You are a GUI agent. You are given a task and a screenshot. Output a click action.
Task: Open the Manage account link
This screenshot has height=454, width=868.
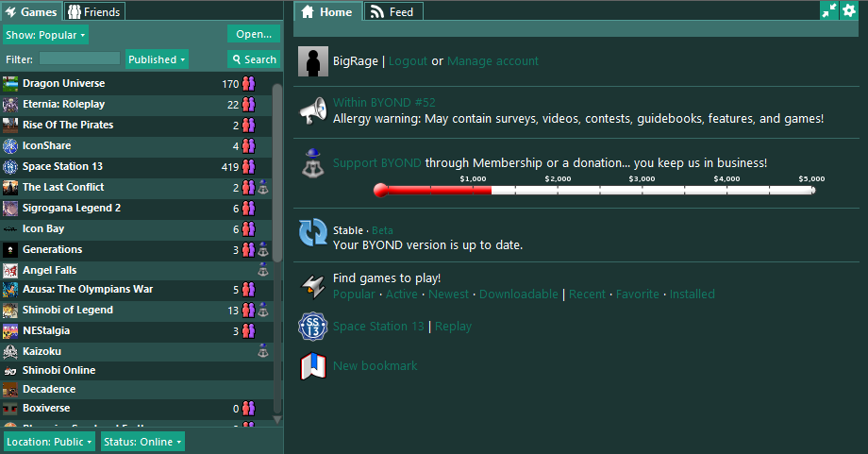pos(492,61)
